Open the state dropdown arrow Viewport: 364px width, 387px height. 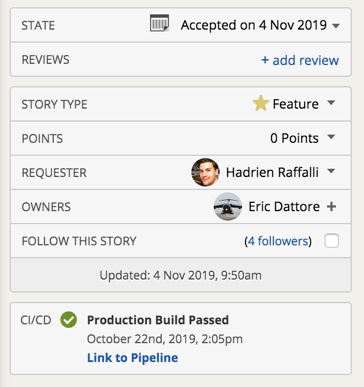point(336,26)
